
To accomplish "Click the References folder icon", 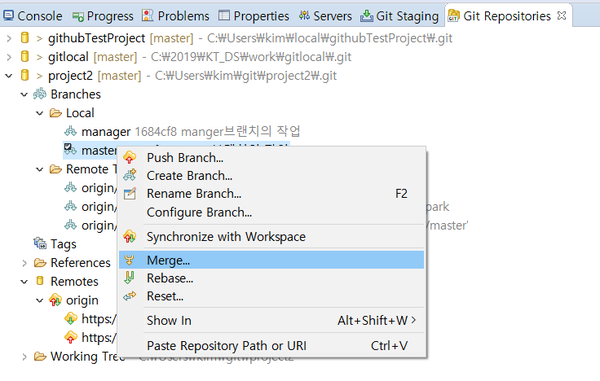I will (40, 263).
